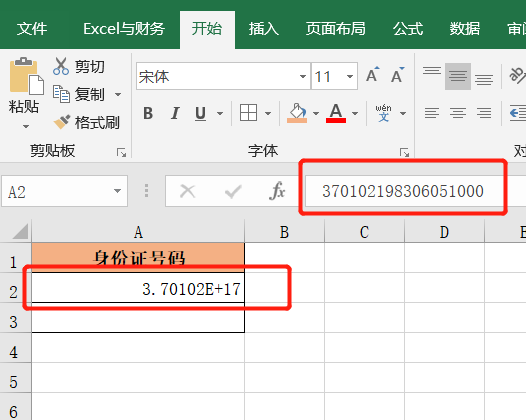This screenshot has height=420, width=526.
Task: Click the Copy (复制) button
Action: click(x=79, y=94)
